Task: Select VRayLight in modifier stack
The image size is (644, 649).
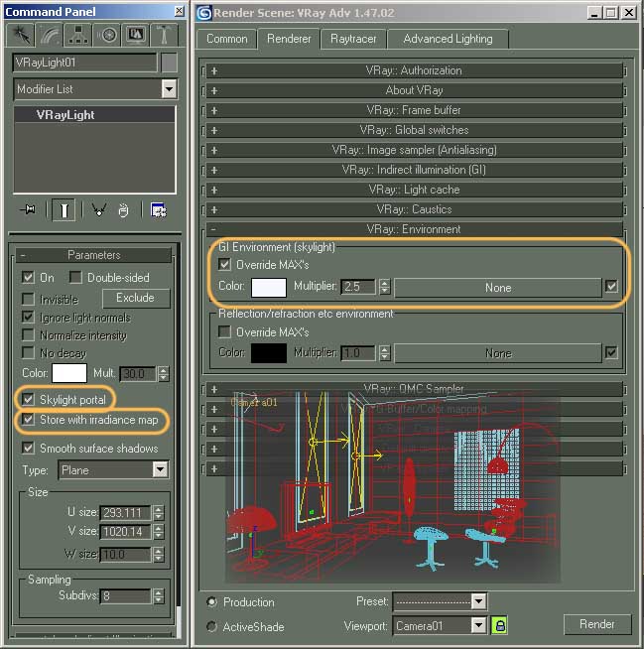Action: 94,115
